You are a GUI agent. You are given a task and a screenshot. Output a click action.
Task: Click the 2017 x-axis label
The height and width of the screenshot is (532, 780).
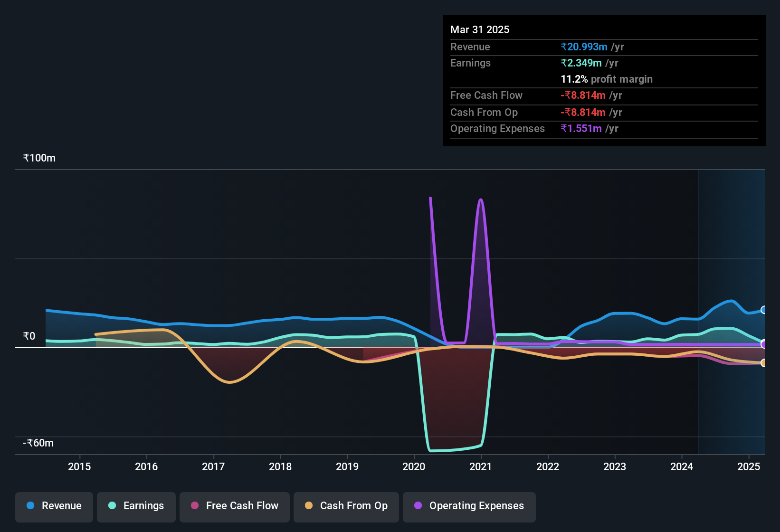click(213, 467)
